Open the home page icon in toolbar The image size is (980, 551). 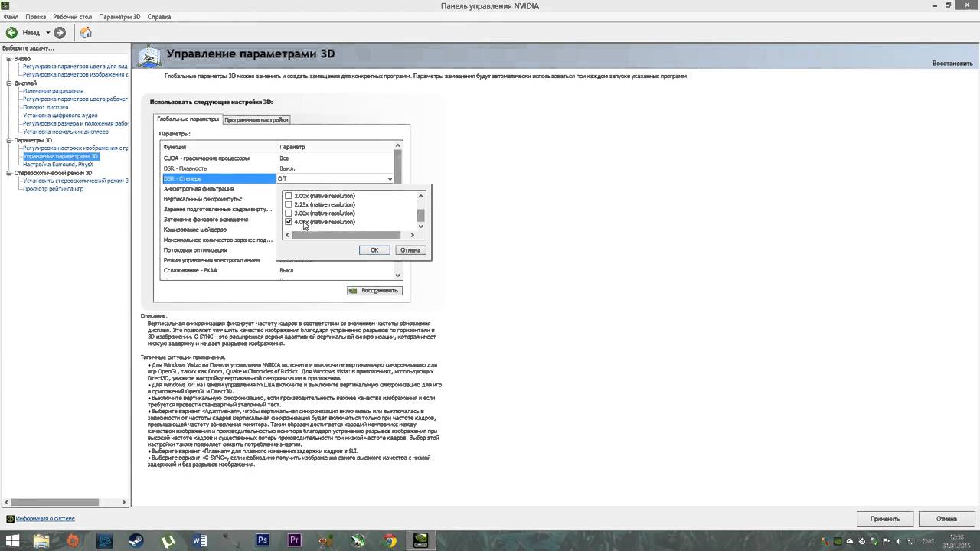(x=86, y=33)
